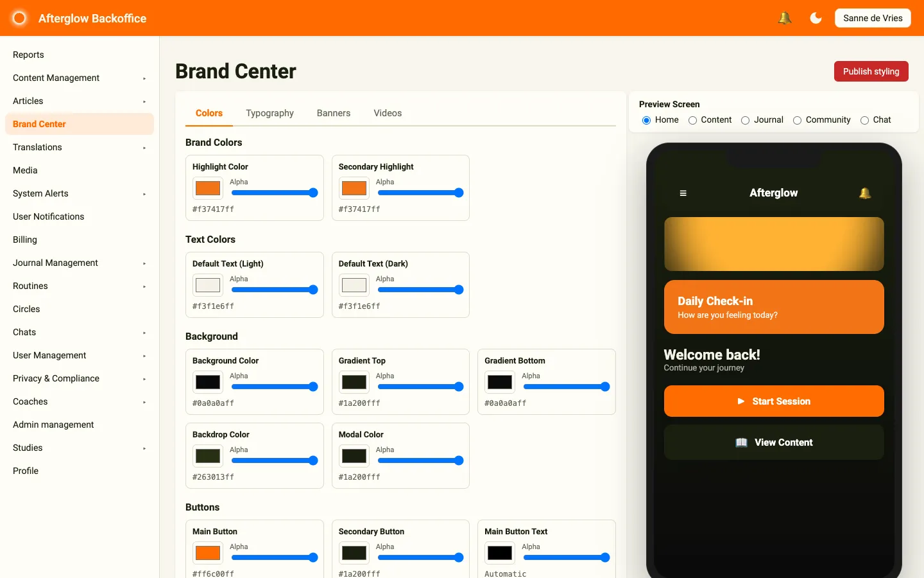Click the #1a200fff hex value under Gradient Top
The height and width of the screenshot is (578, 924).
click(359, 403)
